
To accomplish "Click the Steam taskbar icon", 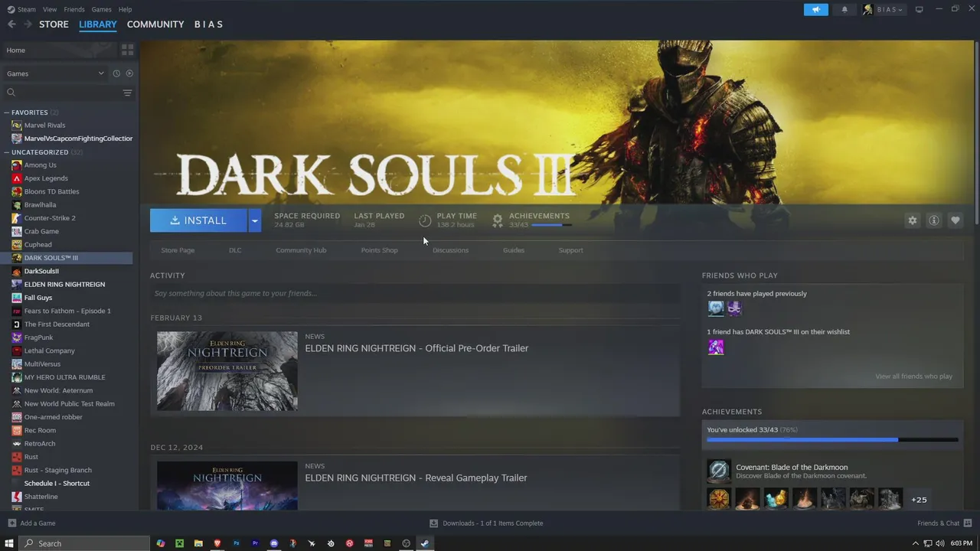I will pos(425,543).
